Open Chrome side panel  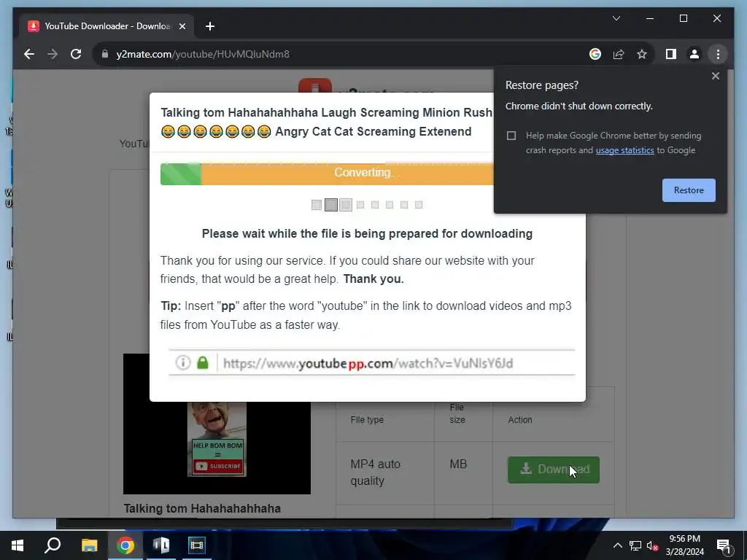pos(671,54)
